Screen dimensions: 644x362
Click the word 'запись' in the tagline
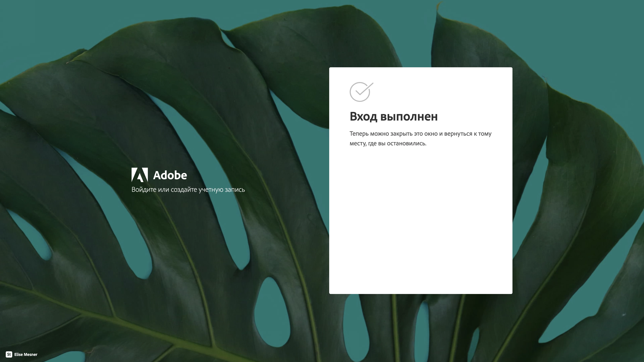pyautogui.click(x=235, y=189)
